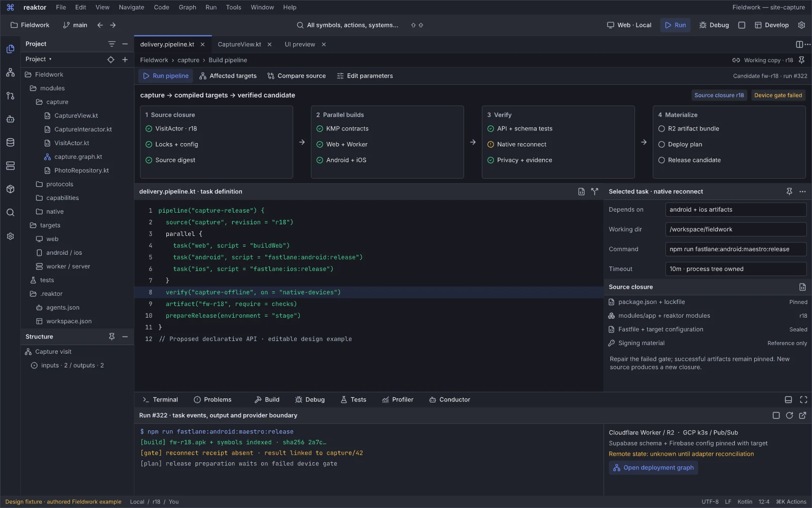This screenshot has width=812, height=508.
Task: Open the main branch selector
Action: click(75, 25)
